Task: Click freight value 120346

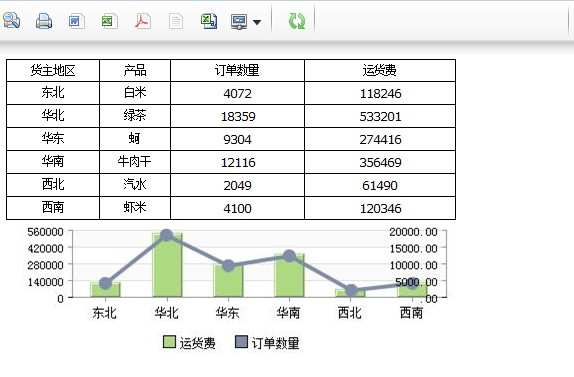Action: pos(380,208)
